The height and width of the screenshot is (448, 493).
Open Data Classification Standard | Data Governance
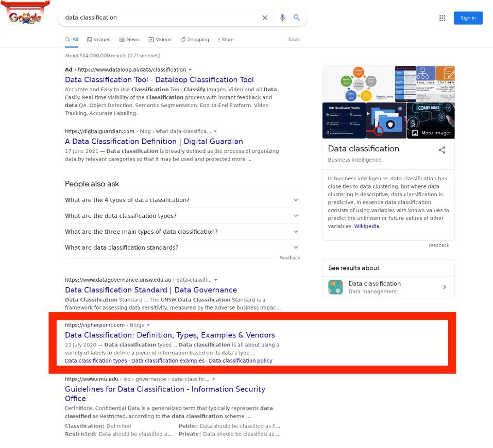[x=151, y=290]
